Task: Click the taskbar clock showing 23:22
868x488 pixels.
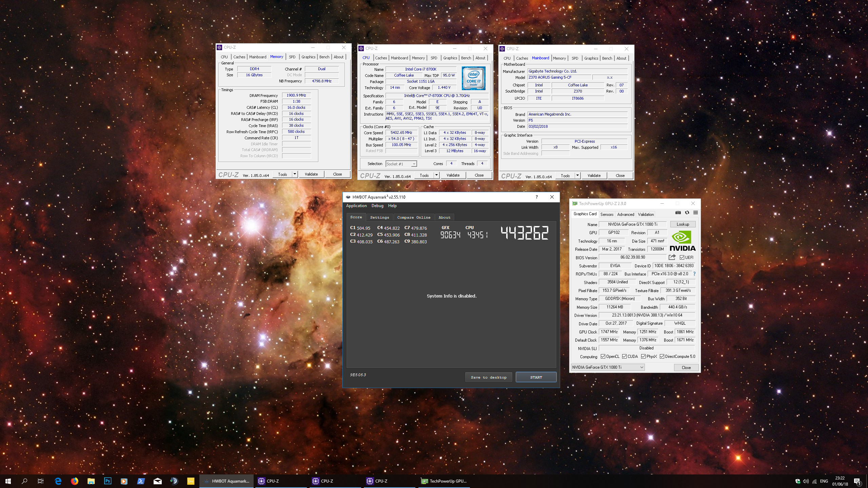Action: pyautogui.click(x=840, y=481)
